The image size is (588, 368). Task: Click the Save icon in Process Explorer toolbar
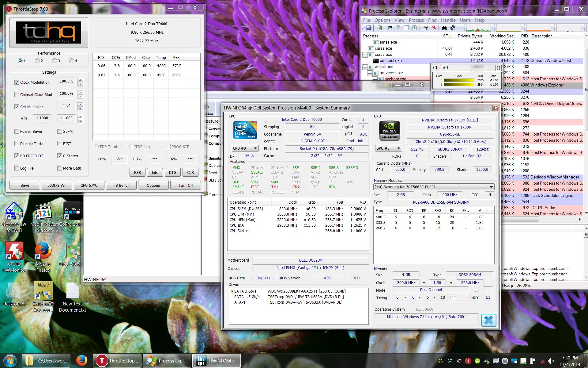point(368,28)
